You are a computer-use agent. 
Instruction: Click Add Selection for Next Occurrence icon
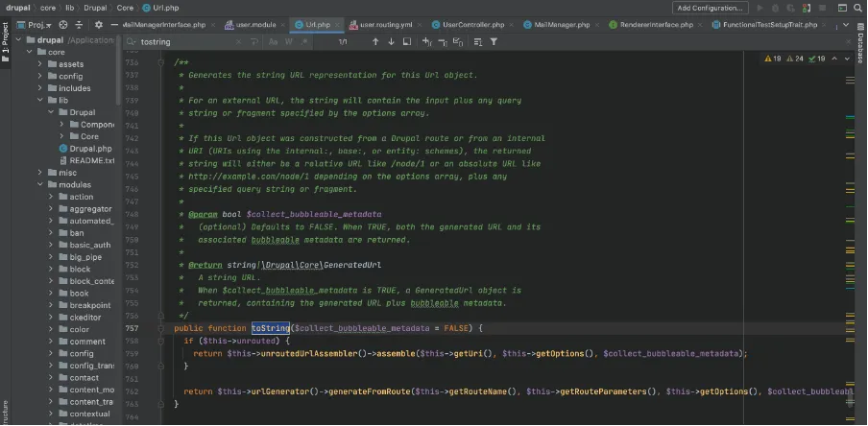click(427, 41)
